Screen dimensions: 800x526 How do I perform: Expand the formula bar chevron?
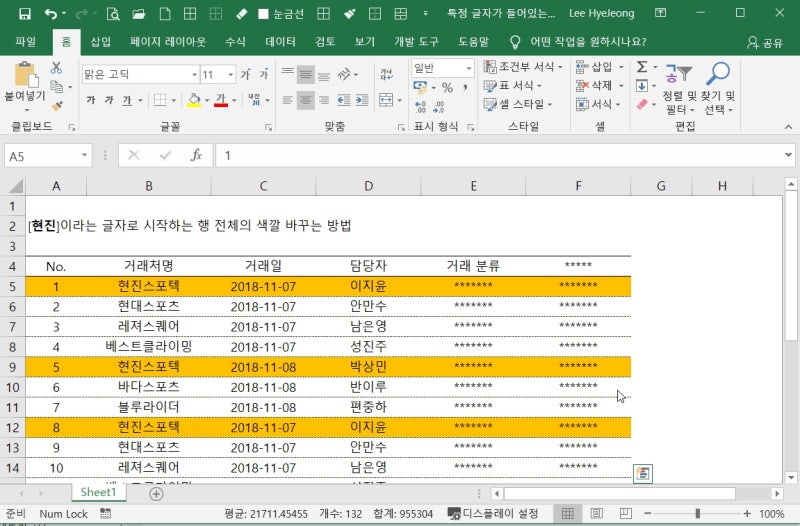(788, 155)
